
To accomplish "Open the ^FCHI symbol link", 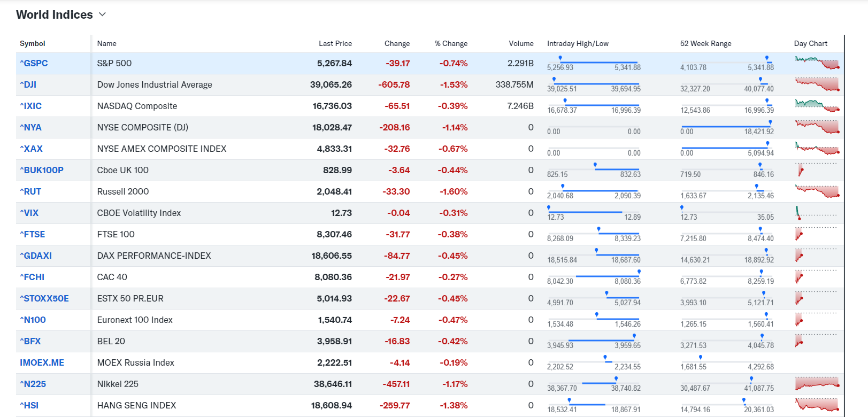I will tap(32, 277).
